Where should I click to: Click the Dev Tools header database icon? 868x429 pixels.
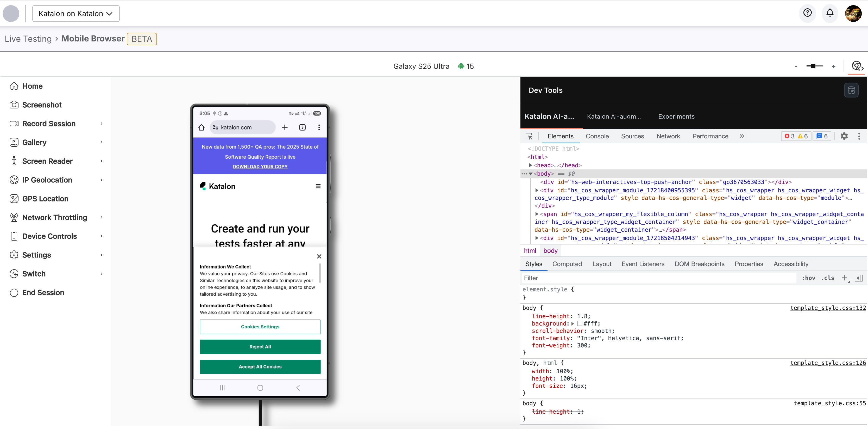[851, 90]
